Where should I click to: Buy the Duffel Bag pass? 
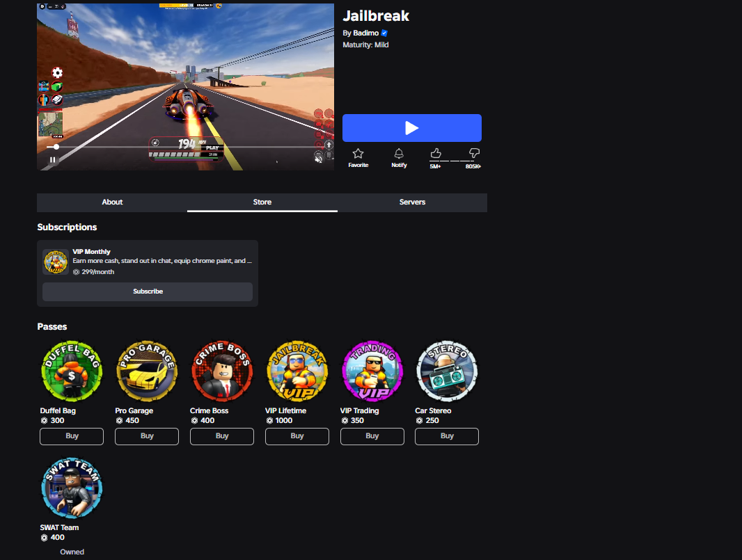[x=72, y=436]
